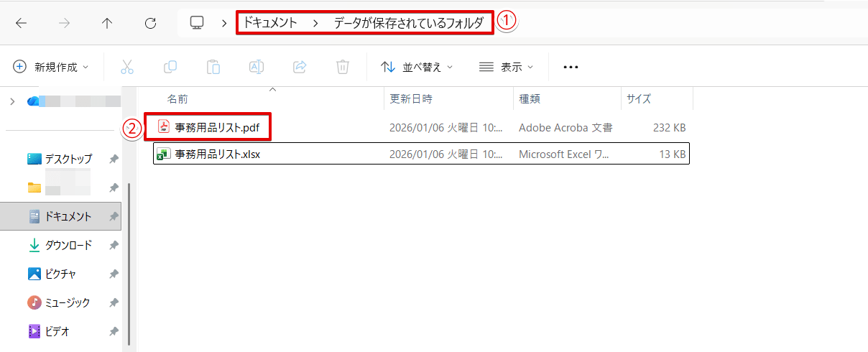868x352 pixels.
Task: Click pin icon next to ドキュメント
Action: click(114, 217)
